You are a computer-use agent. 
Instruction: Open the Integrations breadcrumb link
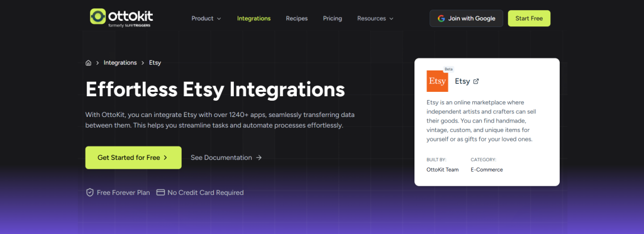pyautogui.click(x=120, y=63)
